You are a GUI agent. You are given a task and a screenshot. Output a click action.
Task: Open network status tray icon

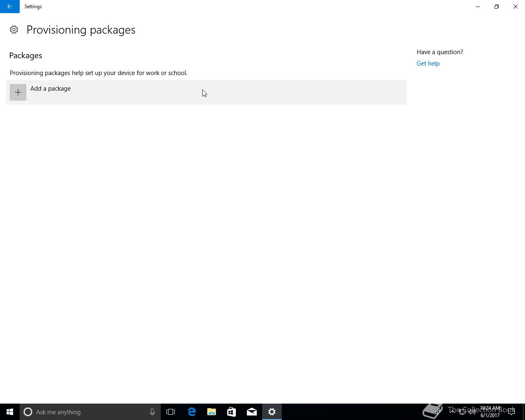click(x=462, y=412)
